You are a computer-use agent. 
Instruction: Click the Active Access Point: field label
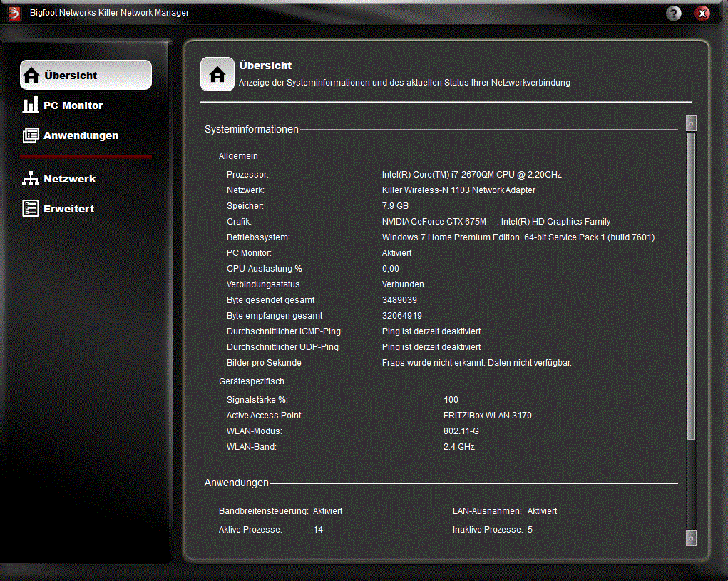[265, 416]
